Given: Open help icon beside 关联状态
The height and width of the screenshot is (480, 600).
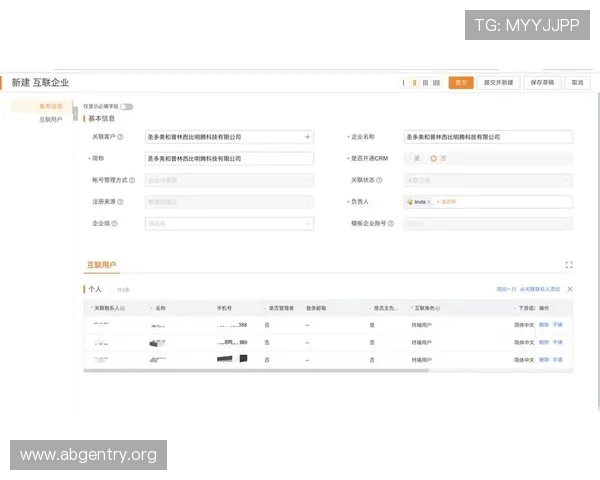Looking at the screenshot, I should click(379, 180).
